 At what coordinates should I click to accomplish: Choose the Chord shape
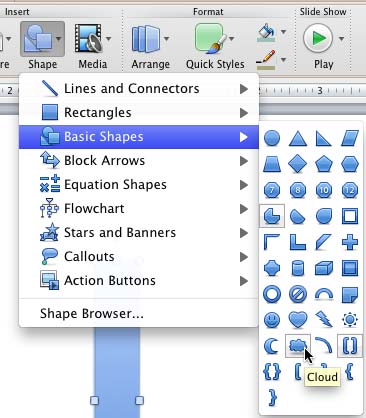(298, 216)
